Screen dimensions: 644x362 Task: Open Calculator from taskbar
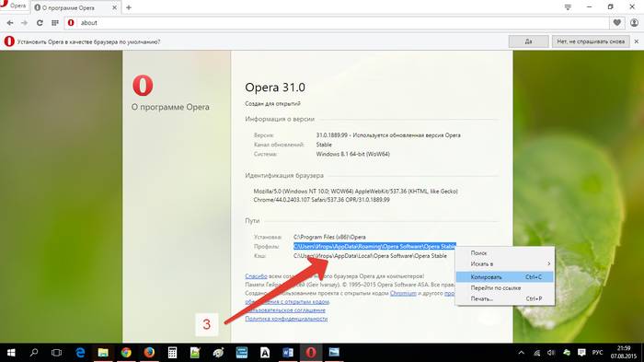[x=172, y=353]
